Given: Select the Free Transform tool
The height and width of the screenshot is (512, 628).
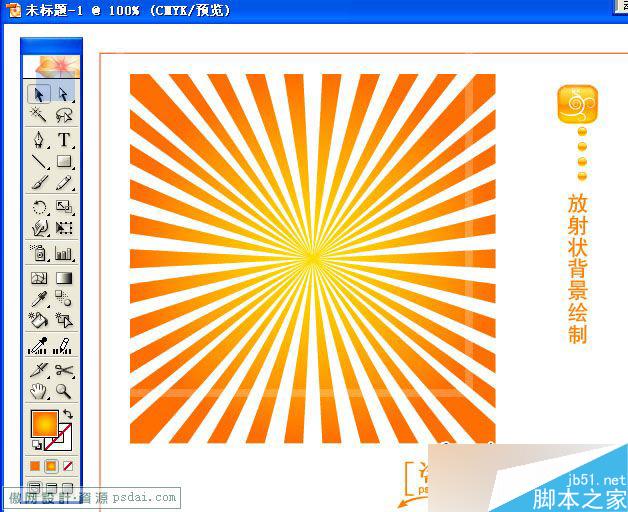Looking at the screenshot, I should point(64,228).
